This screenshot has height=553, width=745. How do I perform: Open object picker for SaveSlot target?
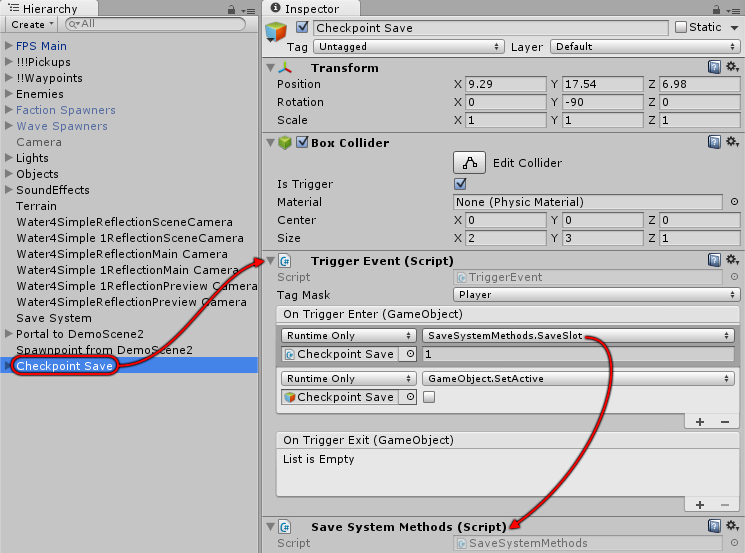411,354
